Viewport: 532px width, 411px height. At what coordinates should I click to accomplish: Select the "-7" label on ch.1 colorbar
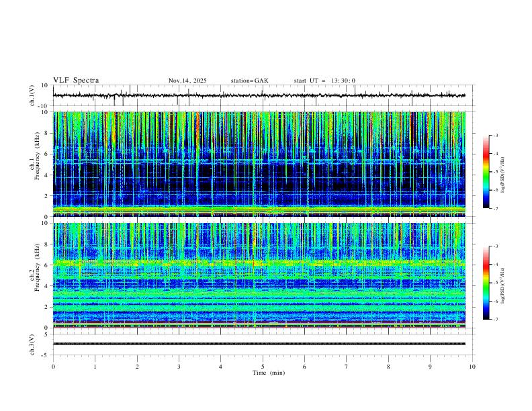coord(495,208)
